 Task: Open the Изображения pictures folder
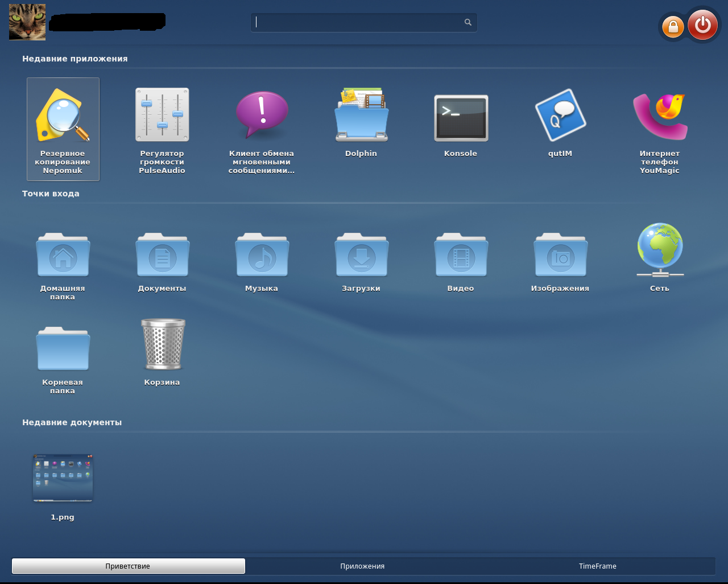[x=560, y=254]
